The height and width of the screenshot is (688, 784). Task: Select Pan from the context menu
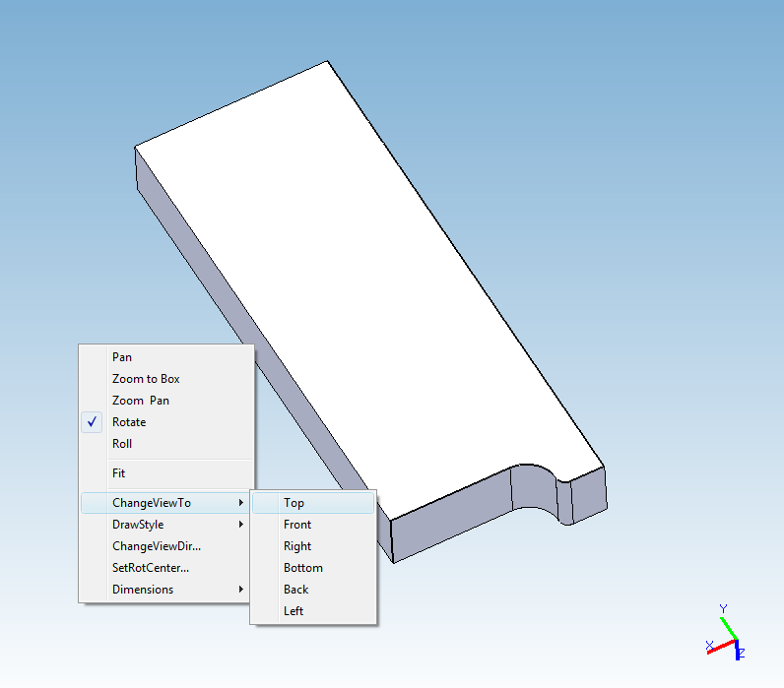click(x=122, y=357)
